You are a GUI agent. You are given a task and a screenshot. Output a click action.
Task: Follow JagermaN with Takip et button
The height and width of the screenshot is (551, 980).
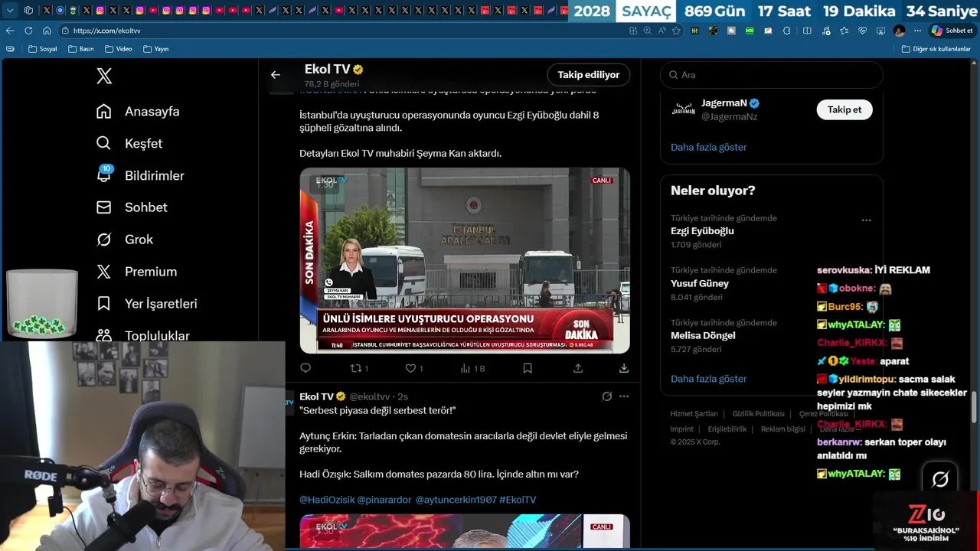click(844, 109)
